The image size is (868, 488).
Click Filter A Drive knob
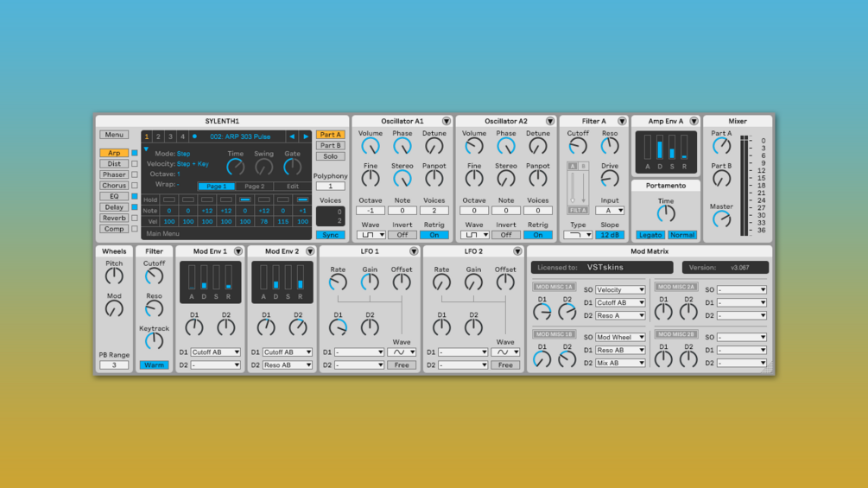tap(610, 179)
